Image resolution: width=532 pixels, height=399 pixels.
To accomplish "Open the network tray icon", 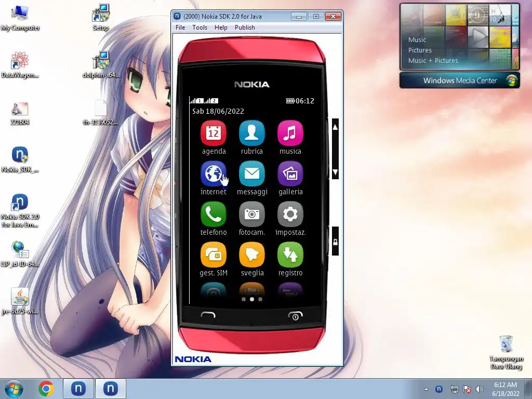I will pyautogui.click(x=454, y=389).
